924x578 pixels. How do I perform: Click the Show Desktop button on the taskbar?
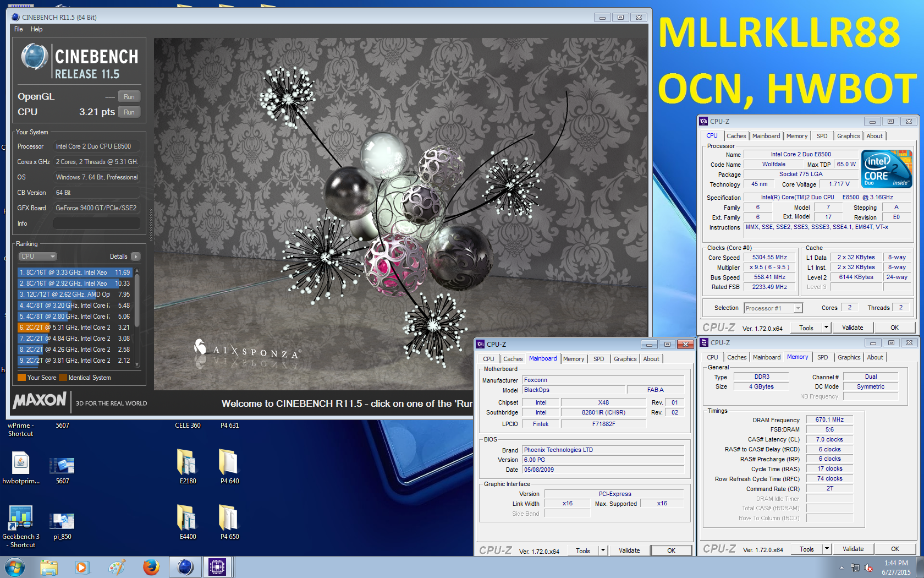(920, 567)
